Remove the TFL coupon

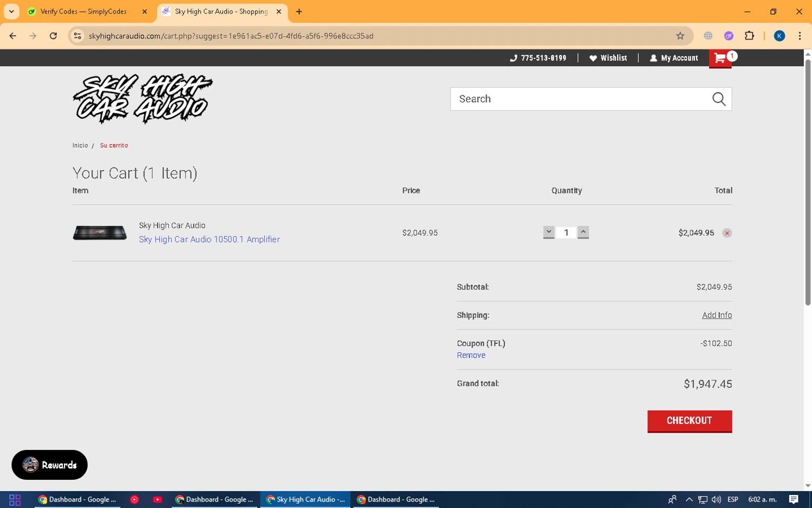pyautogui.click(x=471, y=355)
